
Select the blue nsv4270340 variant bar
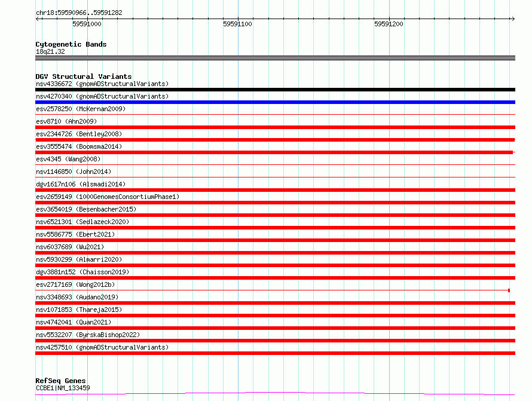click(x=275, y=102)
